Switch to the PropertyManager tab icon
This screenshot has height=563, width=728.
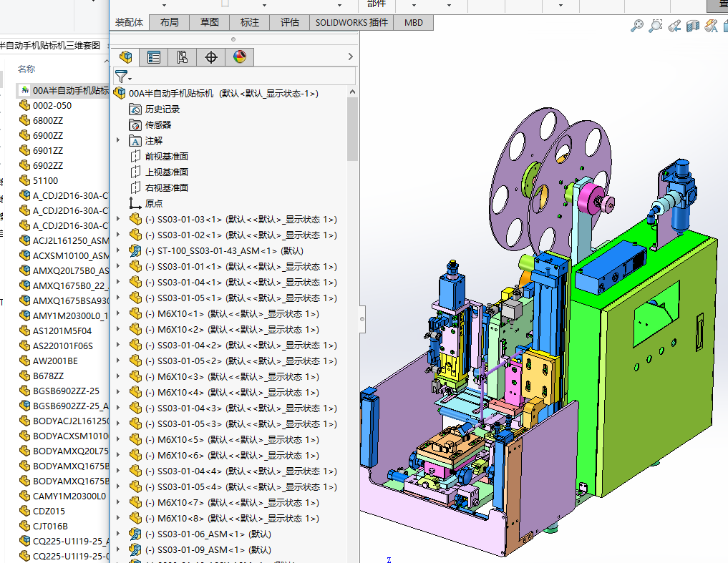(x=154, y=57)
